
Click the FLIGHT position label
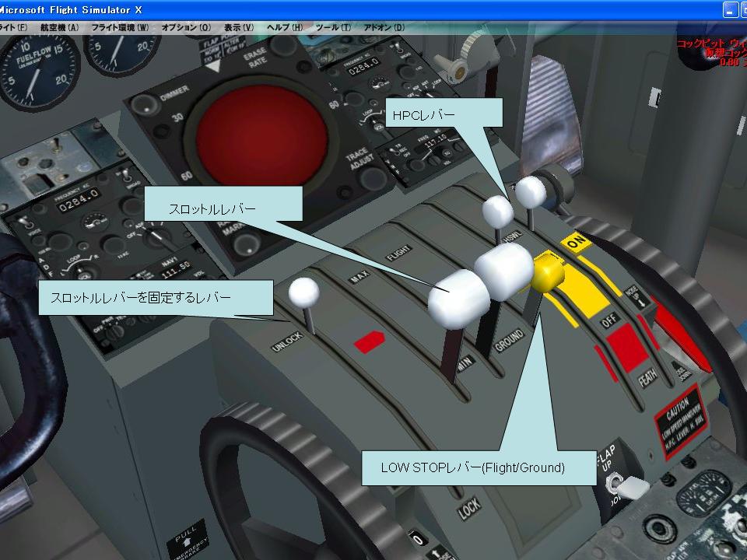click(398, 253)
